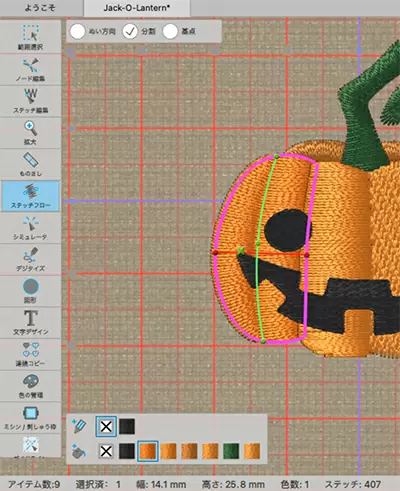
Task: Choose the 文字デザイン text design tool
Action: 30,323
